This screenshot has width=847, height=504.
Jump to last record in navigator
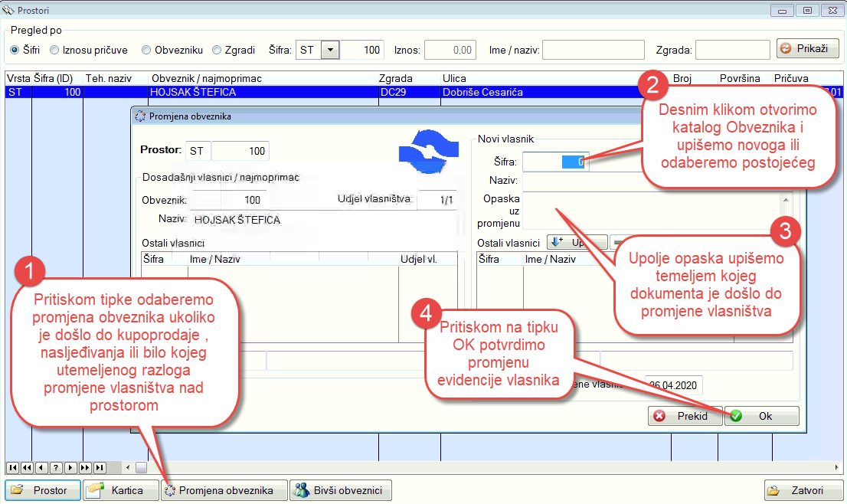(99, 467)
